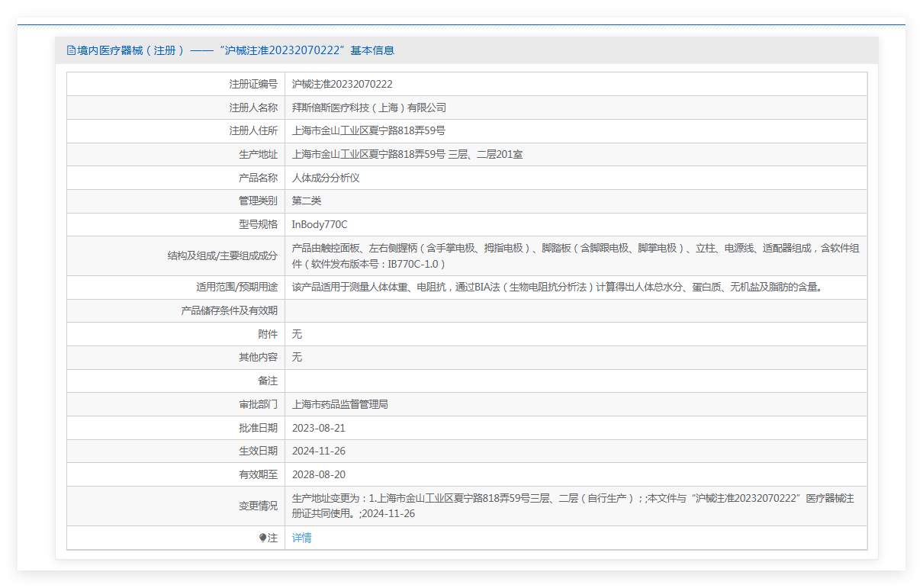Select model value InBody770C
The height and width of the screenshot is (588, 923).
point(320,224)
